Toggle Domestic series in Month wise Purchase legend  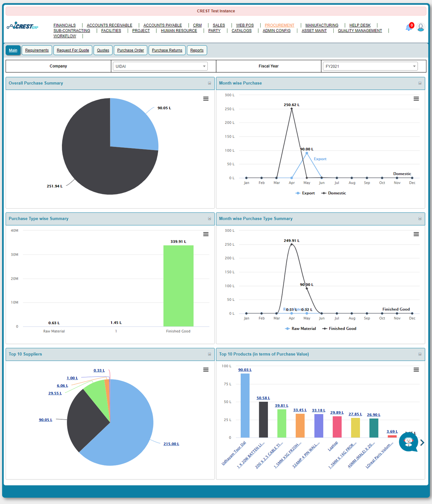click(x=334, y=193)
